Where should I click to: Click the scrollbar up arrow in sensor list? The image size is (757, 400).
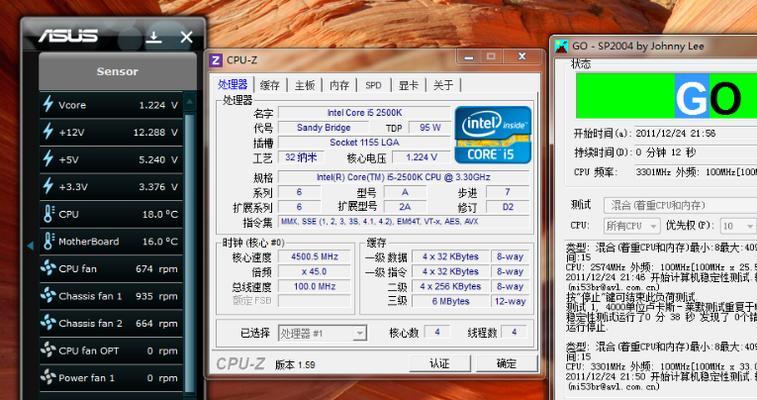[x=190, y=101]
